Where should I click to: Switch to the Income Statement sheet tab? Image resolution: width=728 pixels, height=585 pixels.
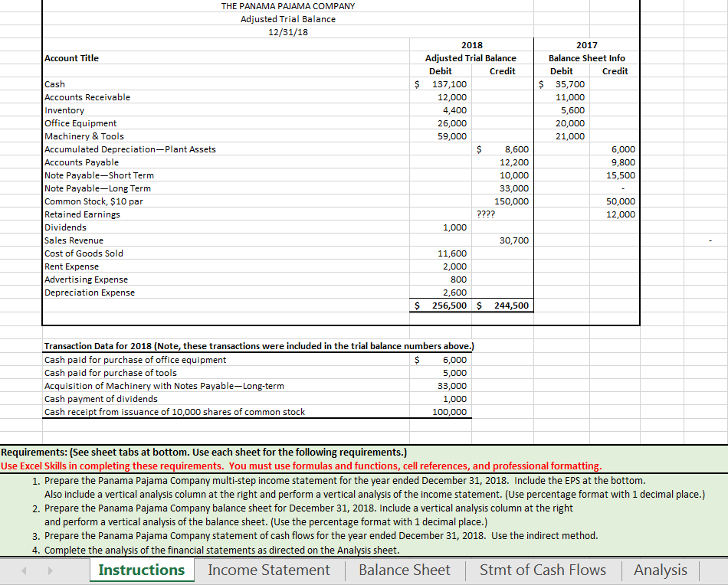coord(269,570)
